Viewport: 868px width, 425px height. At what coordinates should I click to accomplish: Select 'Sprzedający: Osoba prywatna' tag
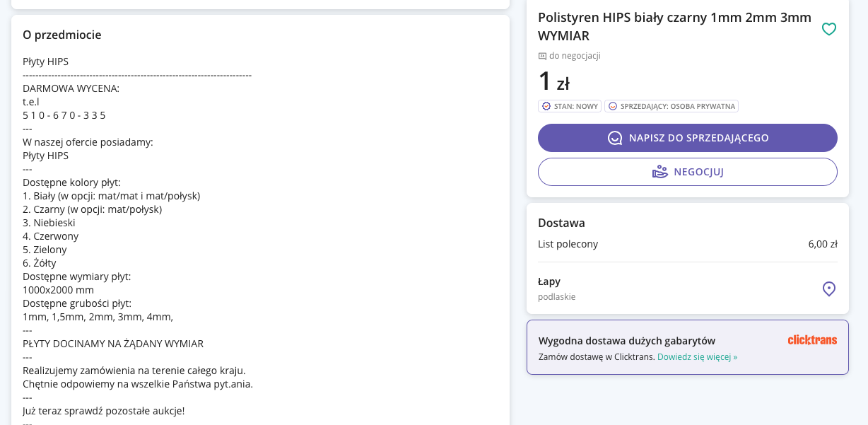click(x=671, y=106)
